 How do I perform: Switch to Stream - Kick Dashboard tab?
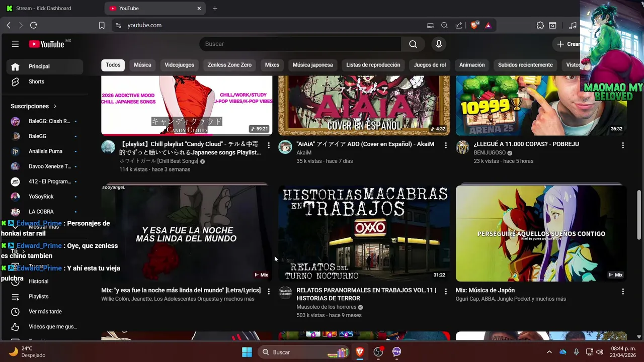tap(50, 8)
